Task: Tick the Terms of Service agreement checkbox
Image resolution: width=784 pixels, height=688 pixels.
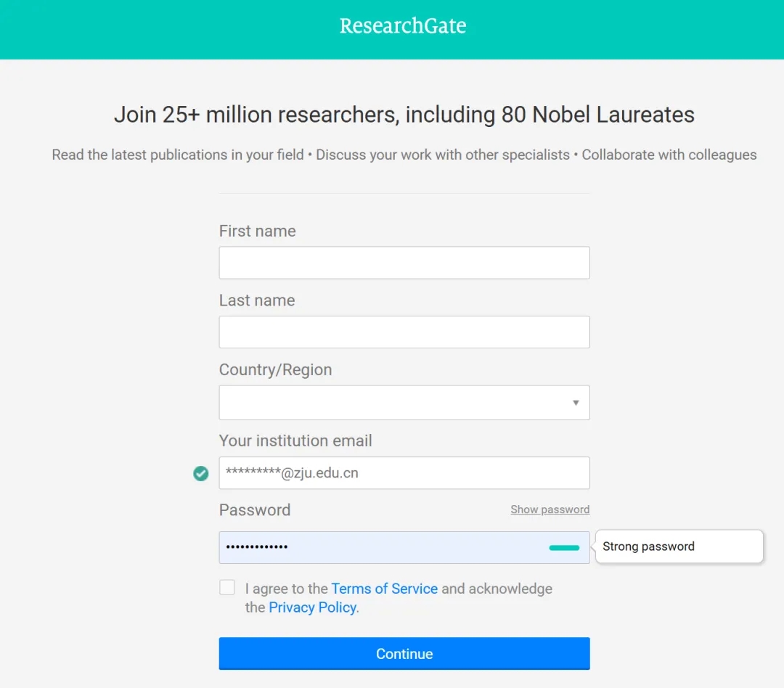Action: [227, 588]
